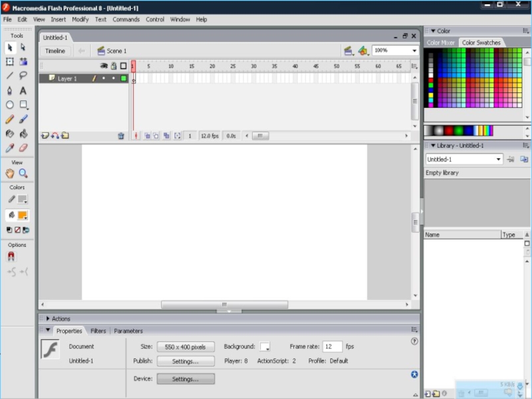The height and width of the screenshot is (399, 532).
Task: Toggle show all layers as outlines
Action: (124, 66)
